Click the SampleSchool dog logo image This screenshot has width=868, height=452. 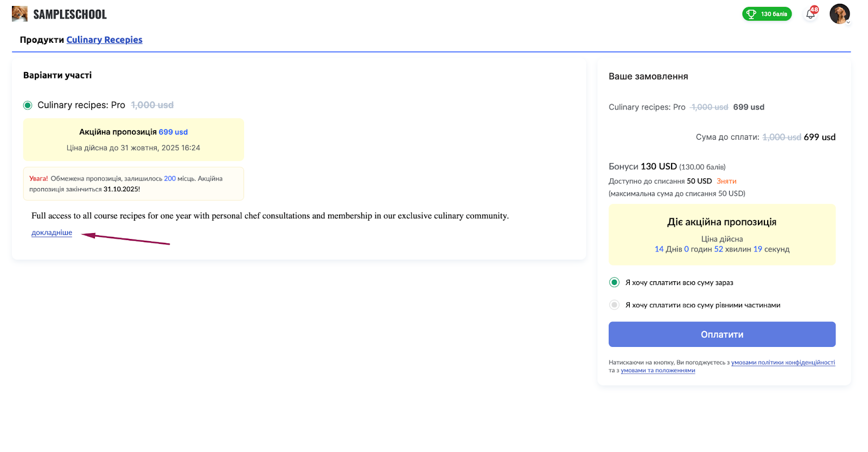(x=20, y=14)
